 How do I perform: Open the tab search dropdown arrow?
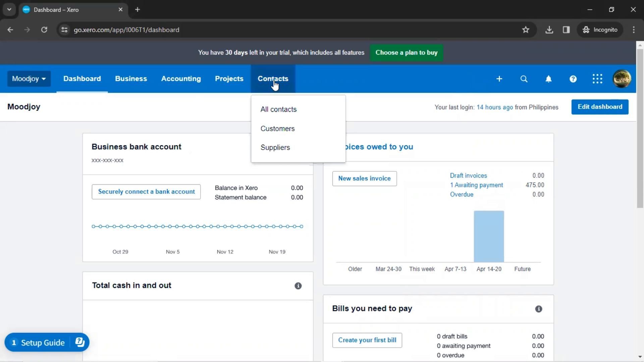[x=9, y=9]
